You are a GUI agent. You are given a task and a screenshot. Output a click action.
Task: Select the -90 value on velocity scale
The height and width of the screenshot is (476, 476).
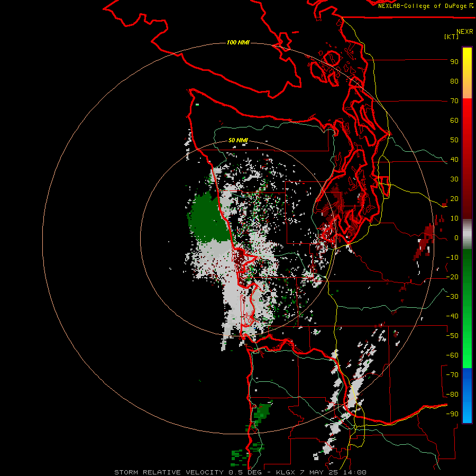(452, 414)
